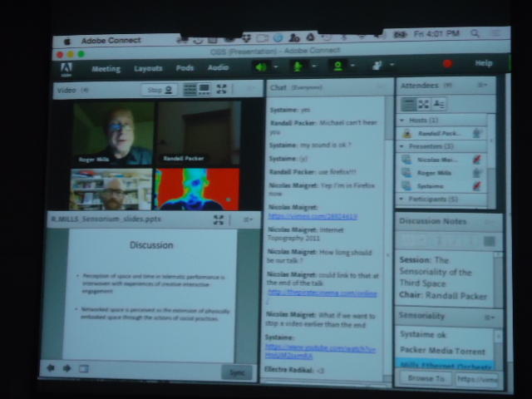532x399 pixels.
Task: Open the Audio menu
Action: 218,67
